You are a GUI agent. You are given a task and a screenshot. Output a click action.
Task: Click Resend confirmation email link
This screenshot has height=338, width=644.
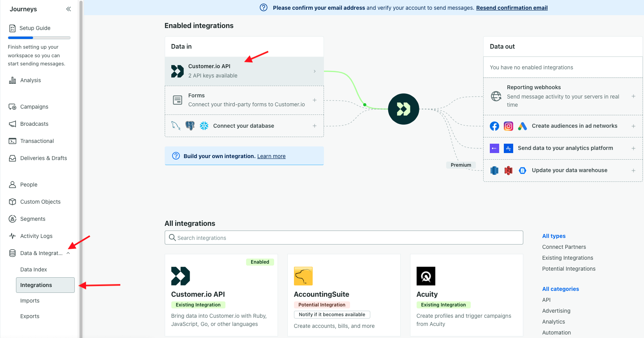(512, 8)
